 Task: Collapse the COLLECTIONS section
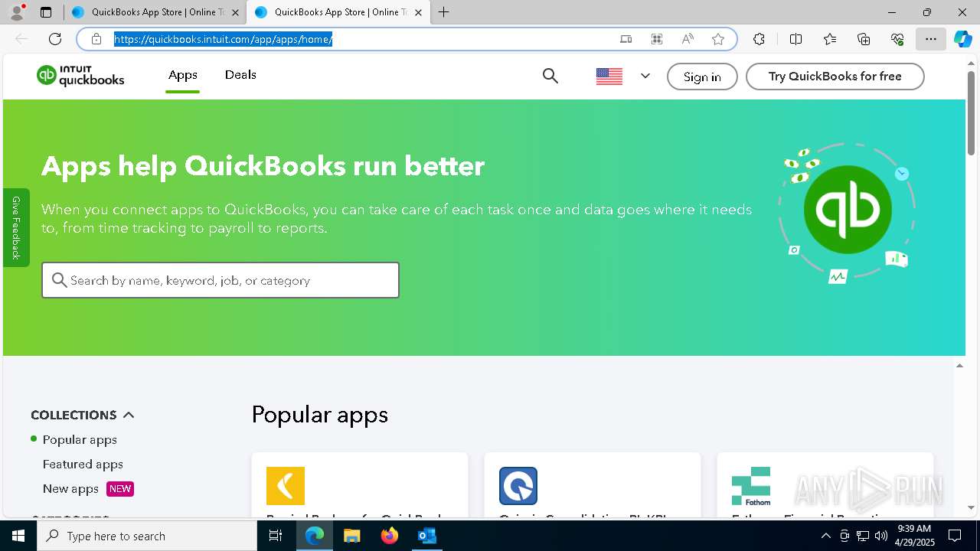[83, 415]
